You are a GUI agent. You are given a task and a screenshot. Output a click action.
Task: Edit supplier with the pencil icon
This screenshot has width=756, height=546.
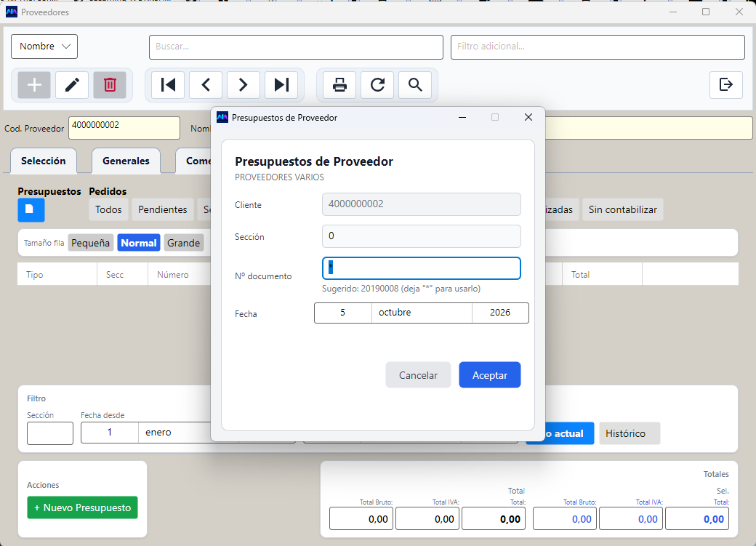pyautogui.click(x=72, y=85)
